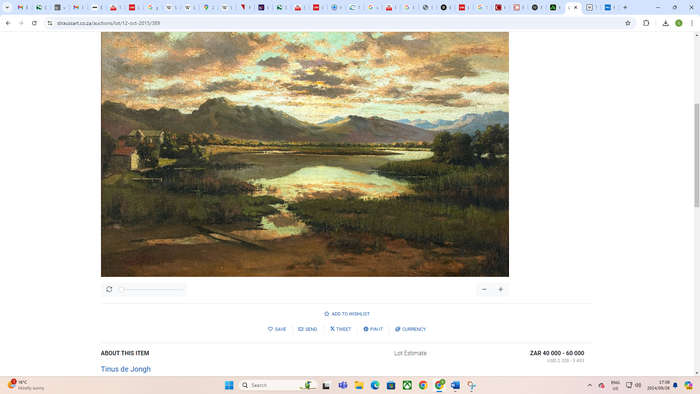Switch to the Google Maps tab
The width and height of the screenshot is (700, 394).
pyautogui.click(x=206, y=7)
